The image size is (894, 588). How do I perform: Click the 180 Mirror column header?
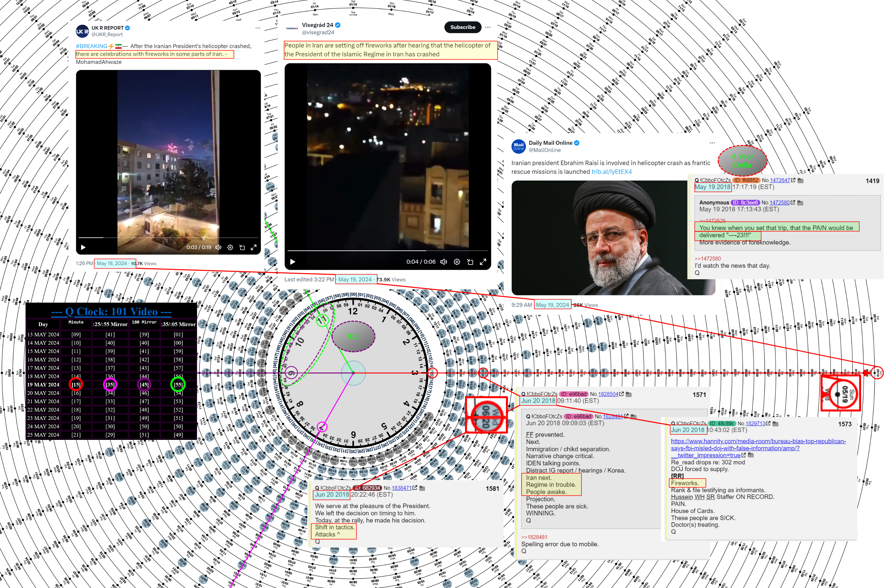(x=144, y=322)
